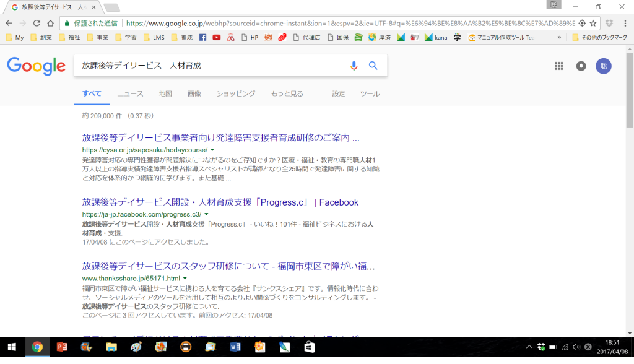Viewport: 634px width, 364px height.
Task: Open the 厚済 bookmark
Action: [x=380, y=38]
